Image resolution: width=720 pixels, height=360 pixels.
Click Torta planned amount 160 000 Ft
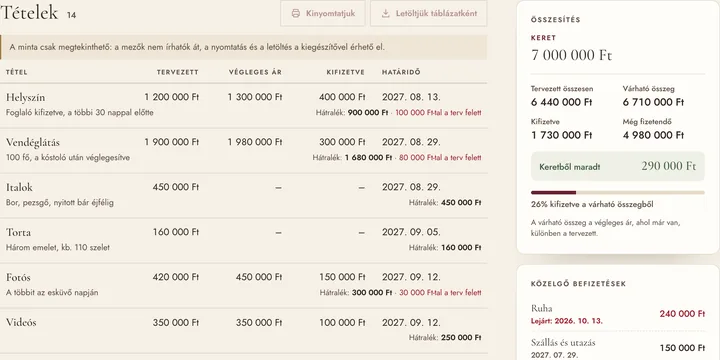coord(176,232)
